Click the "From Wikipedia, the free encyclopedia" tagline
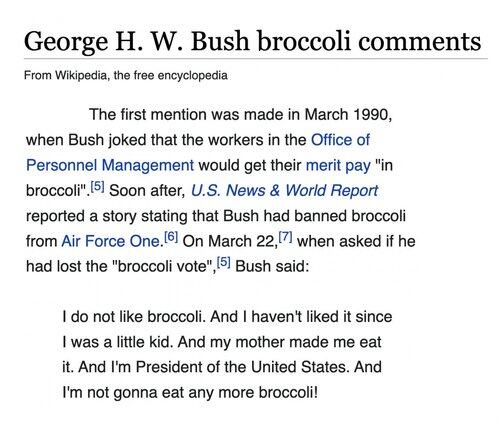 [126, 76]
